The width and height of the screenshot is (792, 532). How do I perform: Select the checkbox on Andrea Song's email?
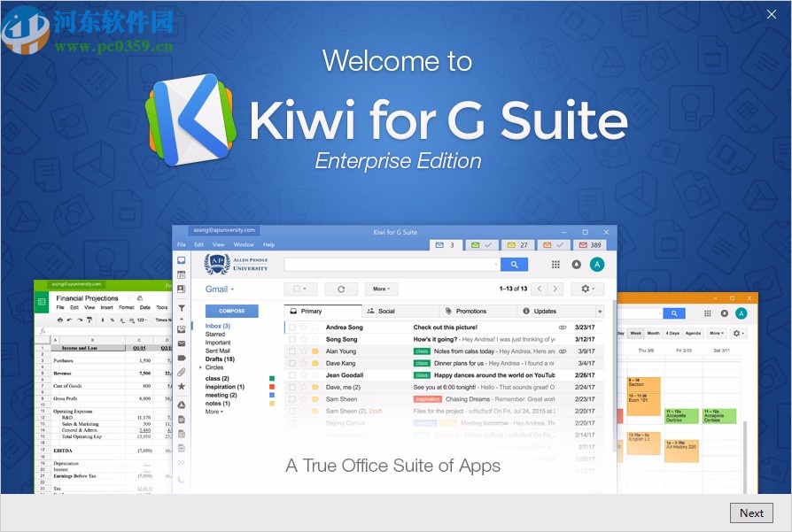pos(292,327)
